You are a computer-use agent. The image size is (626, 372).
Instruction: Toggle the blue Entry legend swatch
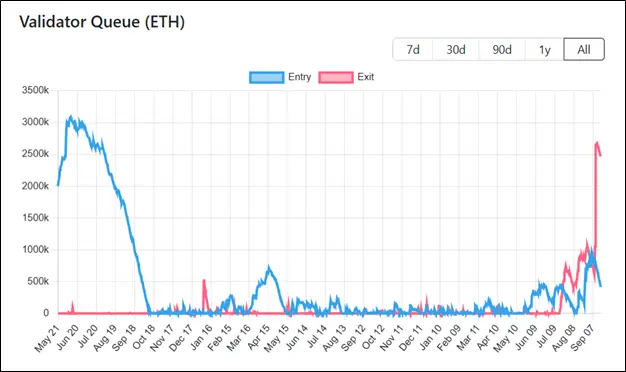pyautogui.click(x=266, y=77)
